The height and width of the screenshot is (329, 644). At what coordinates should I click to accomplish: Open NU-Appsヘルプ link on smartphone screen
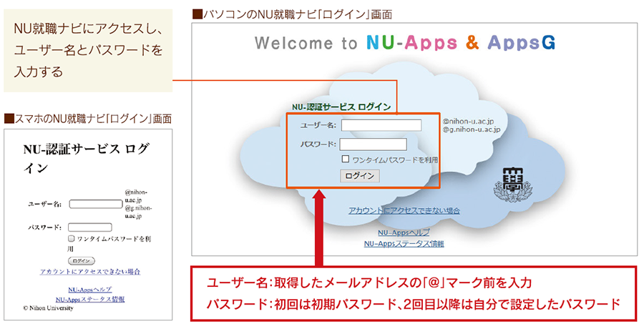pos(90,290)
